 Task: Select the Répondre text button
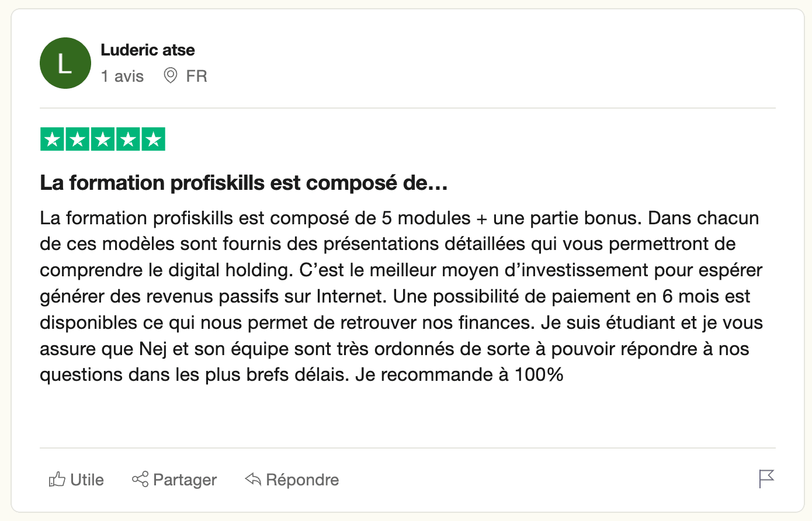click(x=303, y=480)
